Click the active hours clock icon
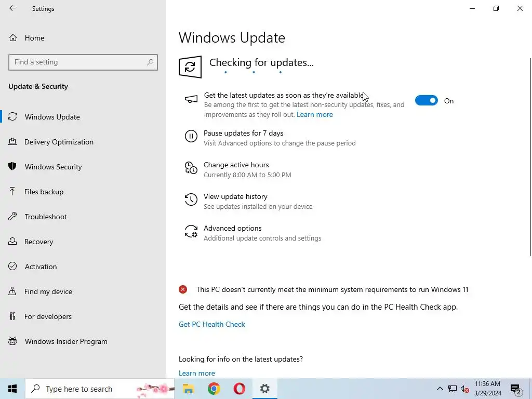 191,168
